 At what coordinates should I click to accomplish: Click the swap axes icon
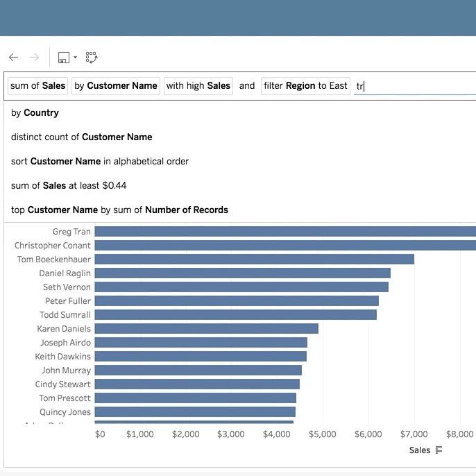tap(92, 58)
